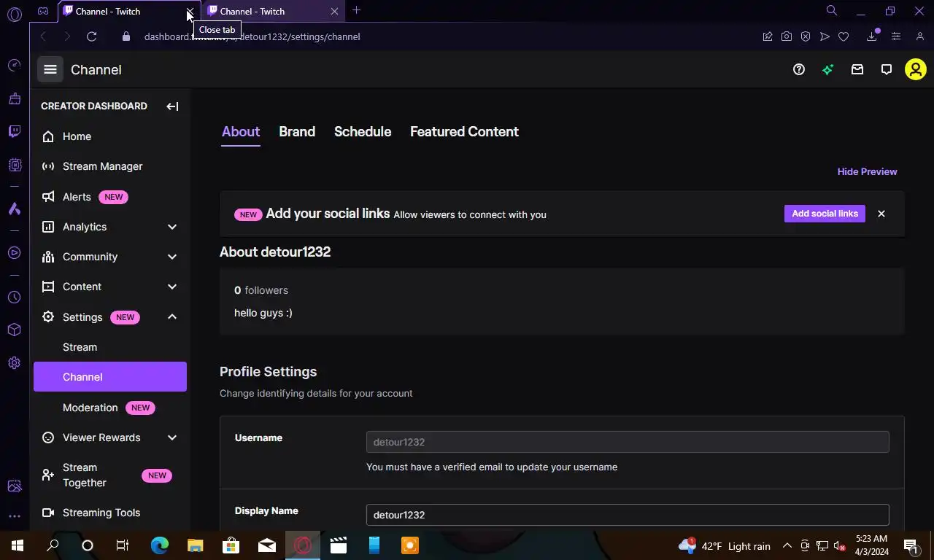This screenshot has width=934, height=560.
Task: Collapse the Settings section chevron
Action: tap(172, 316)
